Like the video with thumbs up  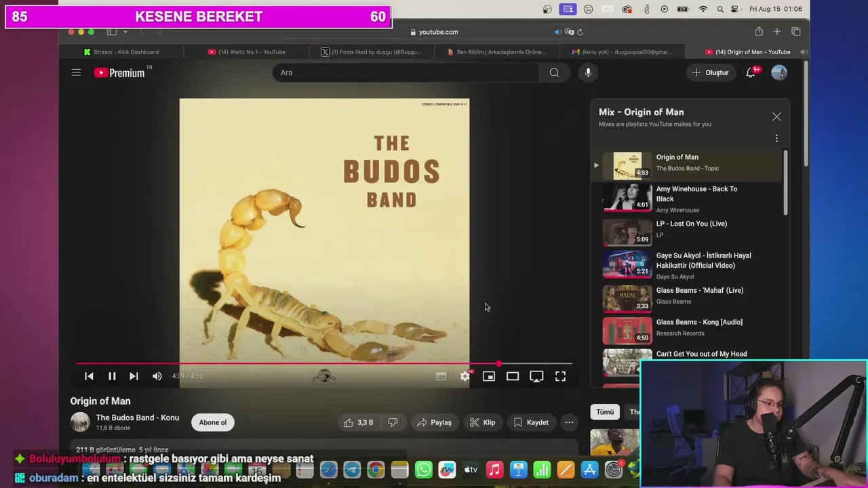click(x=358, y=422)
